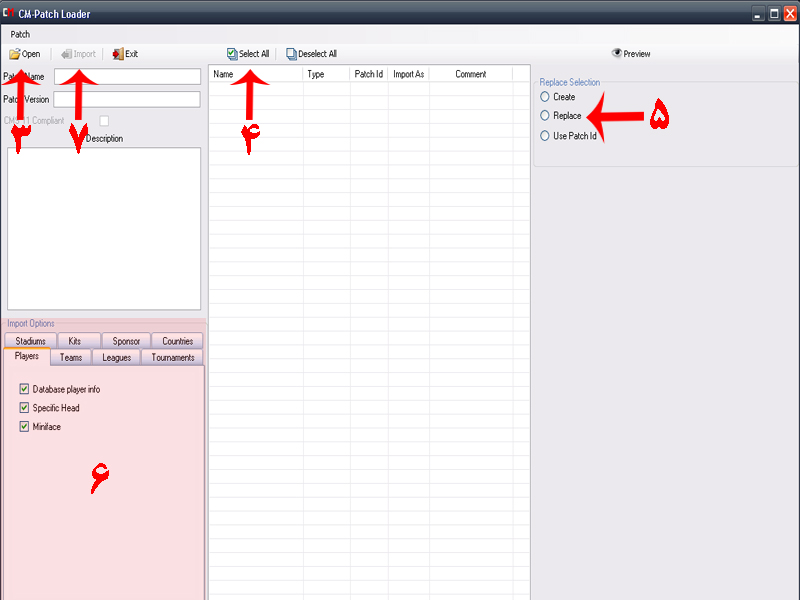This screenshot has height=600, width=800.
Task: Click the Select All checkmark icon
Action: pos(232,54)
